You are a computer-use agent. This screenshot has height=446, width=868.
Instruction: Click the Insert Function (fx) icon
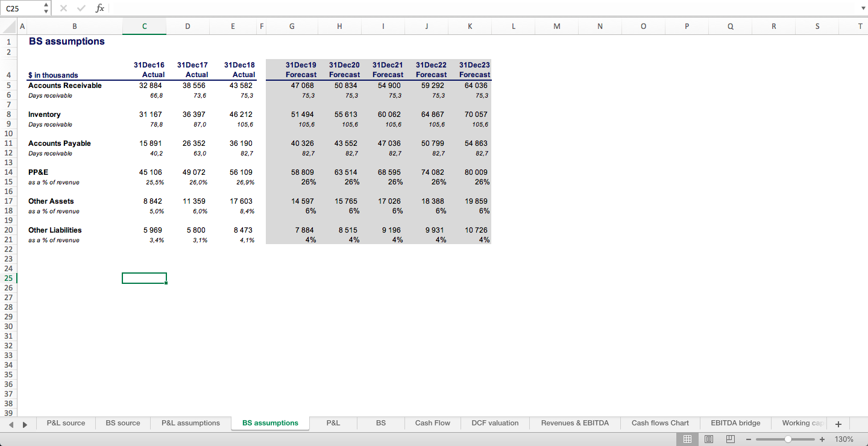point(100,8)
